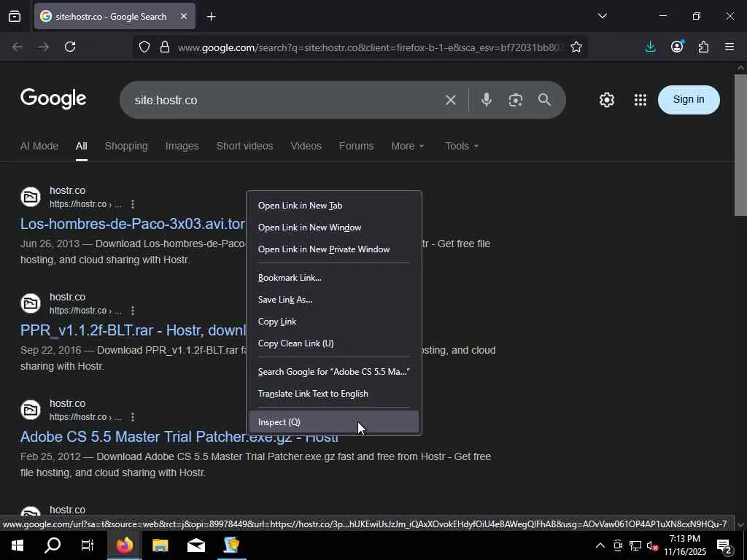Open the notification center icon

click(x=724, y=545)
